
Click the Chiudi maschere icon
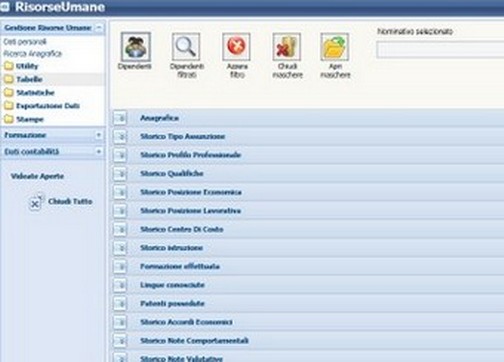(287, 47)
